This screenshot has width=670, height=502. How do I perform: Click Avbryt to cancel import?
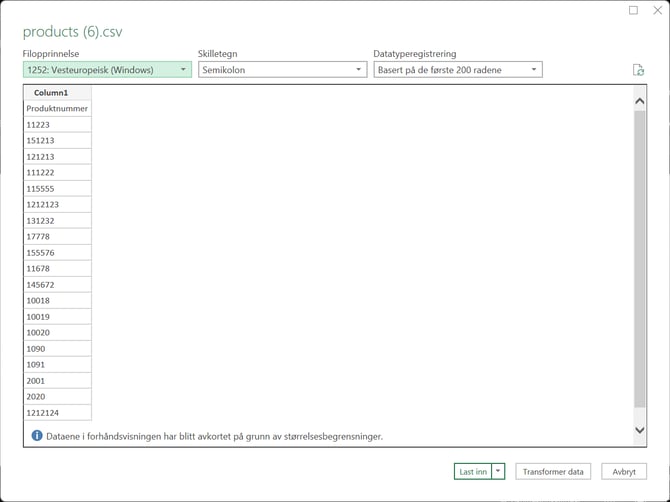click(624, 471)
